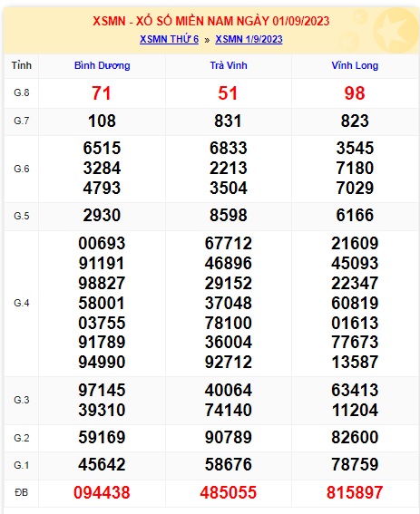Click Trà Vinh G.8 result 51
This screenshot has width=420, height=514.
pyautogui.click(x=228, y=93)
